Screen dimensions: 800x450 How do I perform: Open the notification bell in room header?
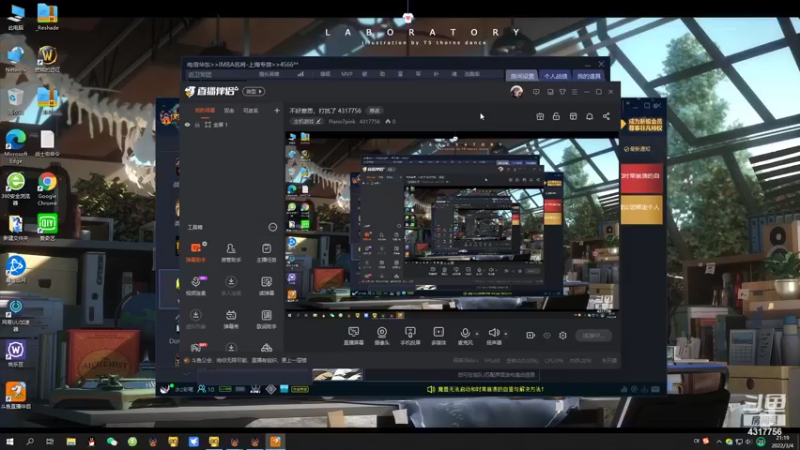pos(589,116)
